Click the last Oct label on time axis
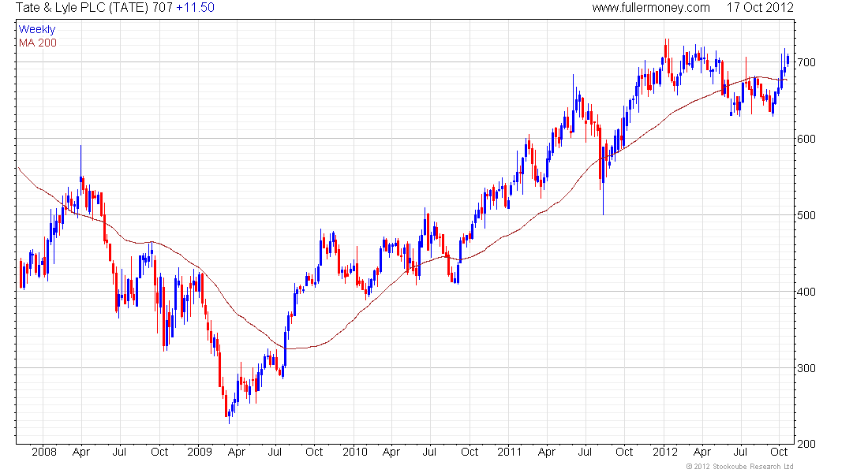The height and width of the screenshot is (473, 868). (779, 452)
